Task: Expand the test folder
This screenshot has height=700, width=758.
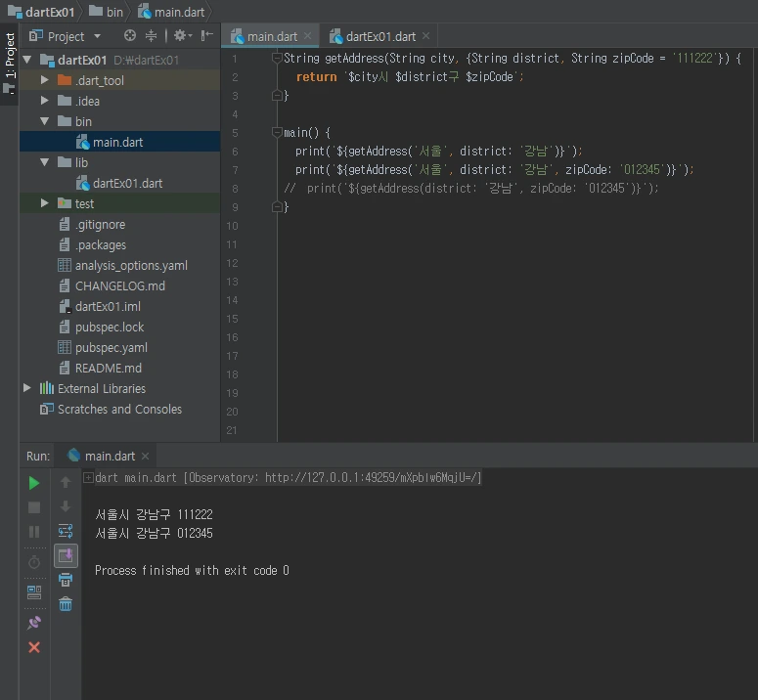Action: (44, 203)
